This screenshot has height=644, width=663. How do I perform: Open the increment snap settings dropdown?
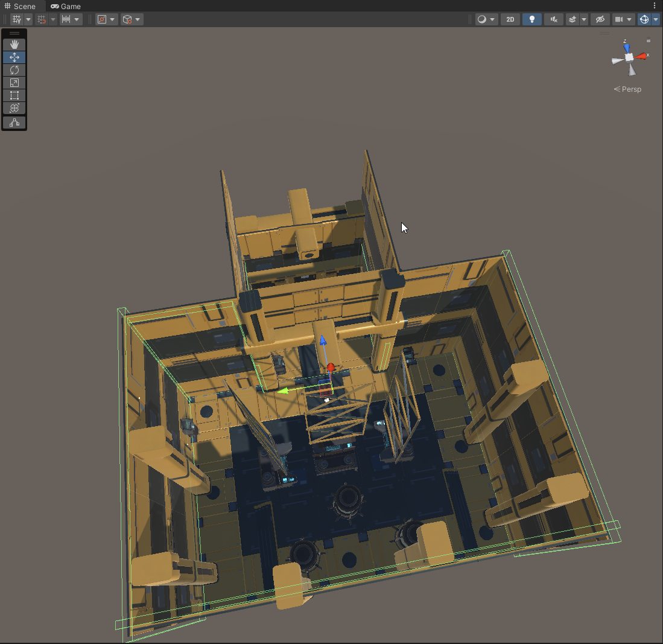pos(77,19)
